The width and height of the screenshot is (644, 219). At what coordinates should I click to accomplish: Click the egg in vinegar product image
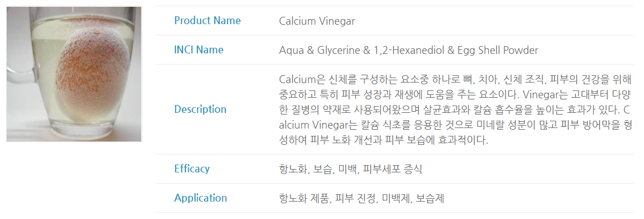pyautogui.click(x=75, y=74)
